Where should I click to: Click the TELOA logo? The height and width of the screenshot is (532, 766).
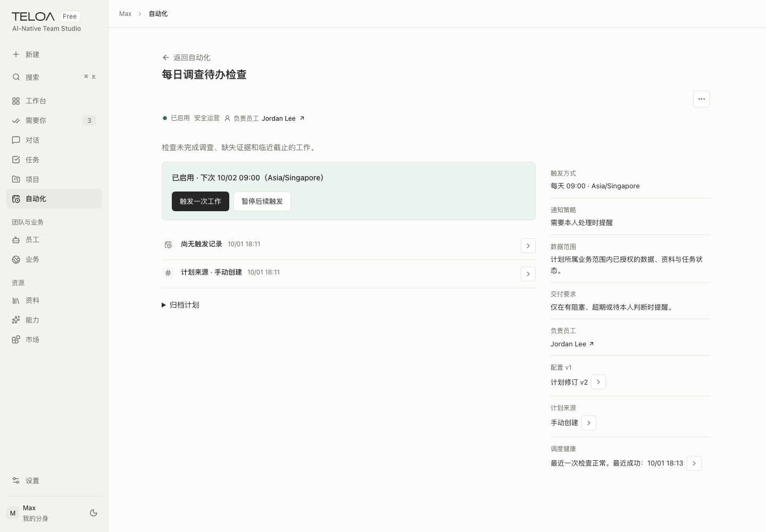pyautogui.click(x=33, y=16)
